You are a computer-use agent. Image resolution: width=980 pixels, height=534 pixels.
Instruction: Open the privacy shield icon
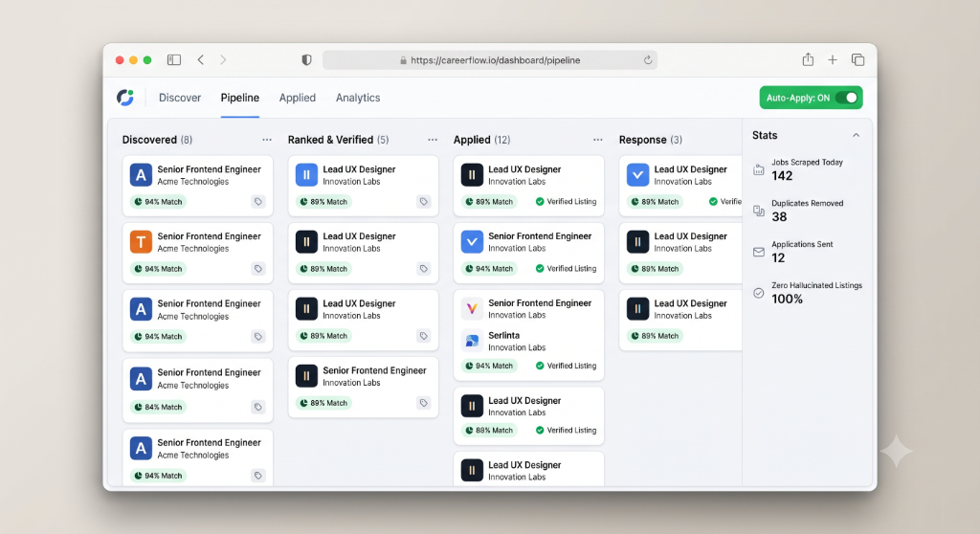(x=306, y=60)
